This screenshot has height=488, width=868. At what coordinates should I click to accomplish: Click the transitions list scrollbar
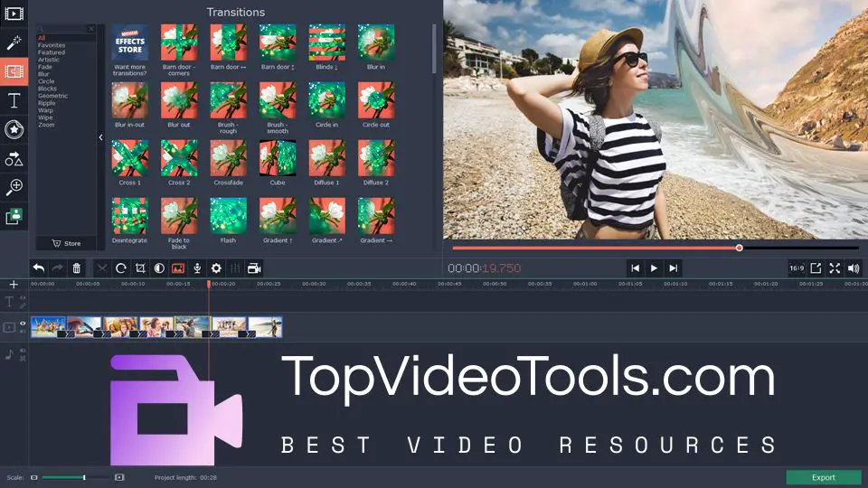coord(433,49)
